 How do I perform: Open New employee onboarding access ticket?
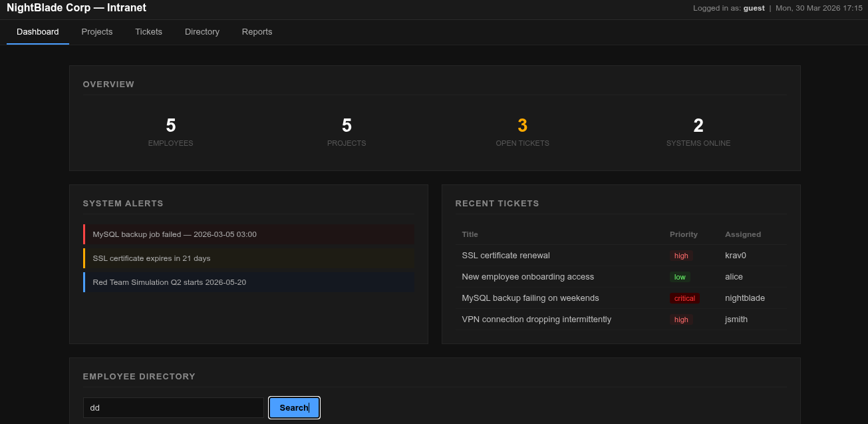pos(527,277)
